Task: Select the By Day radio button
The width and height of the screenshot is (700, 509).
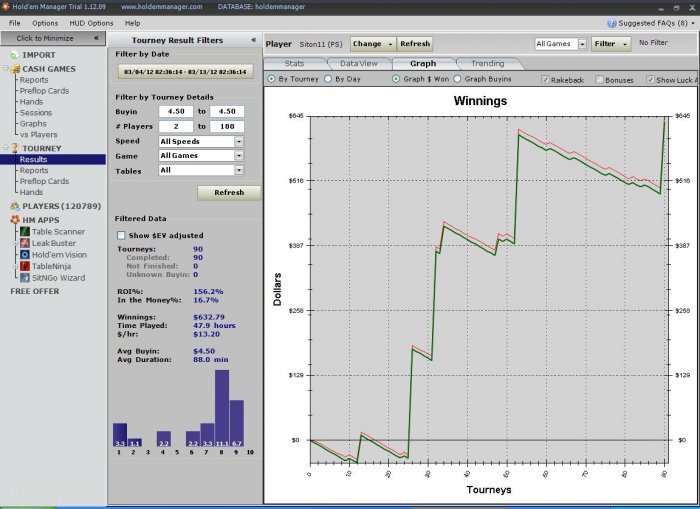Action: coord(329,78)
